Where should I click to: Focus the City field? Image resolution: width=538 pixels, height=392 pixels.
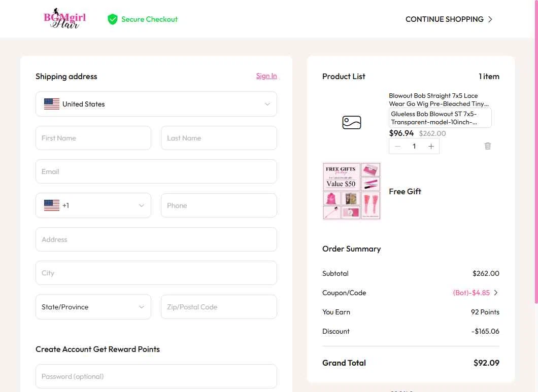click(x=156, y=273)
